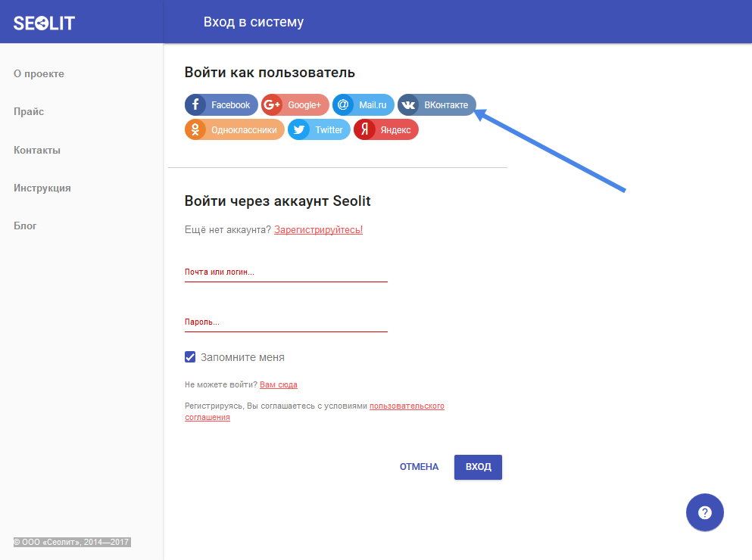Use the Twitter bird icon to log in

pos(299,130)
